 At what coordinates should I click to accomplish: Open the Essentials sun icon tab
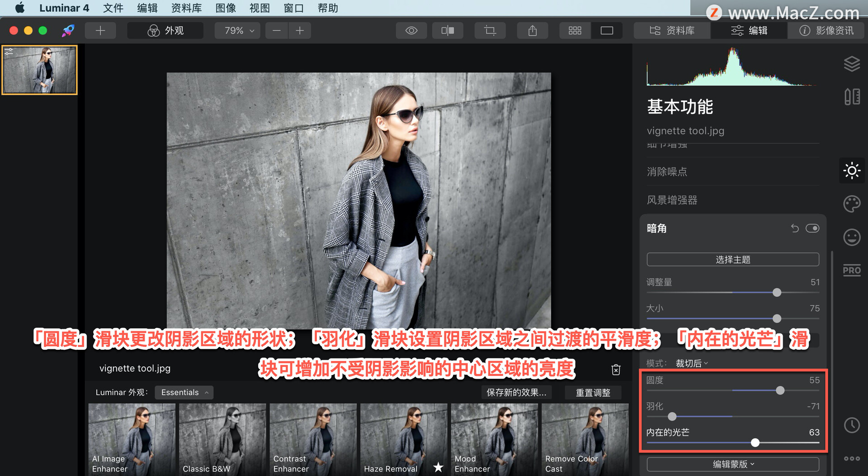[x=852, y=171]
